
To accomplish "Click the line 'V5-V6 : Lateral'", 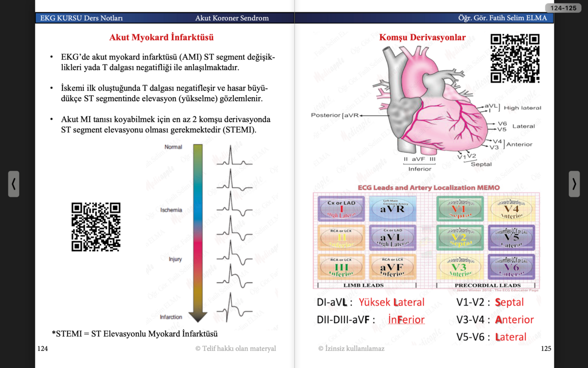I will click(491, 337).
